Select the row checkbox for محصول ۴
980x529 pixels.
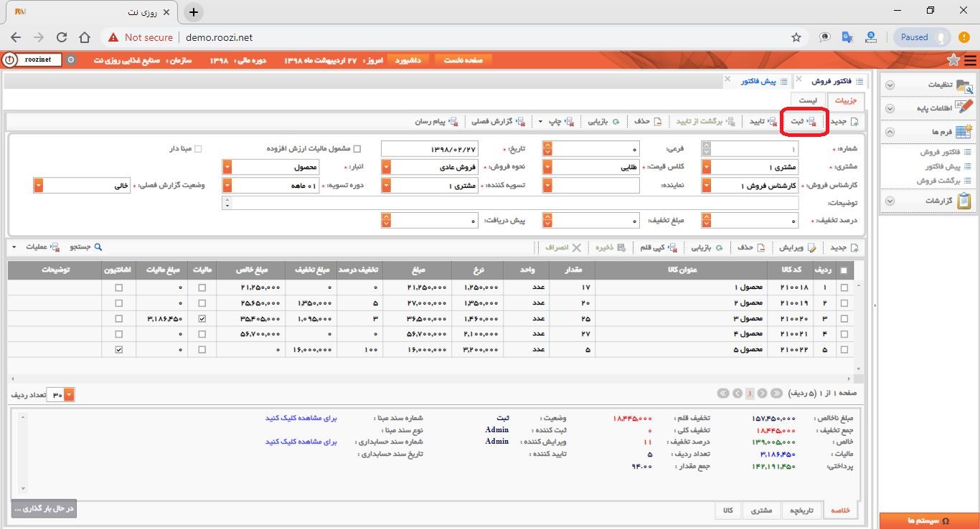(843, 334)
